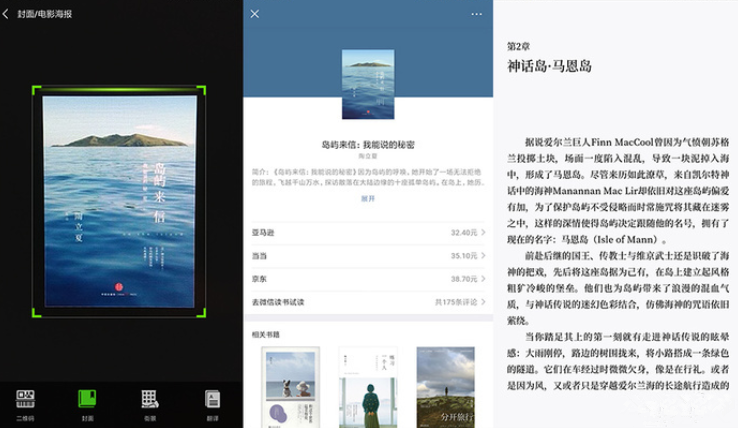The image size is (738, 428).
Task: Open the 去微信读书试读 row
Action: click(368, 302)
